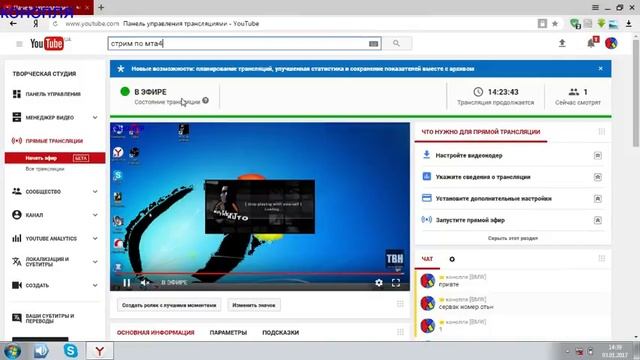Open a new browser tab with plus
Screen dimensions: 640x360
click(101, 7)
